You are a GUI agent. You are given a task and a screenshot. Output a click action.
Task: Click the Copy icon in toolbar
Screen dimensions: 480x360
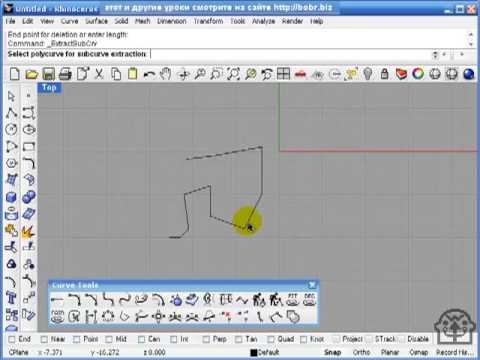pyautogui.click(x=116, y=74)
